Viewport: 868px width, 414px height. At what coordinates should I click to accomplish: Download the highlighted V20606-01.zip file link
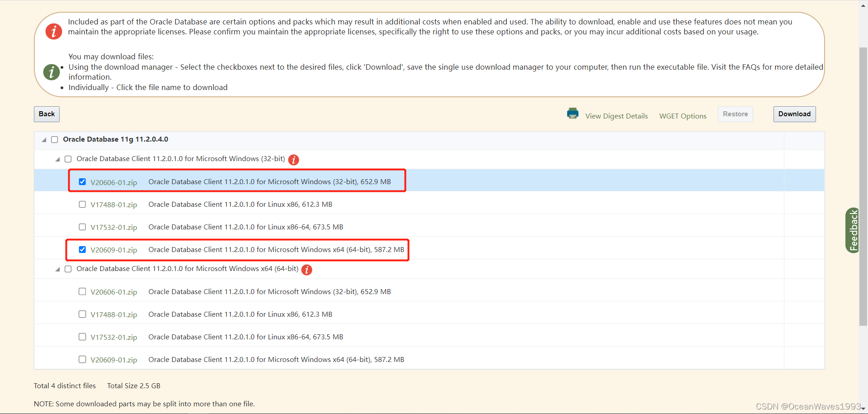point(114,182)
